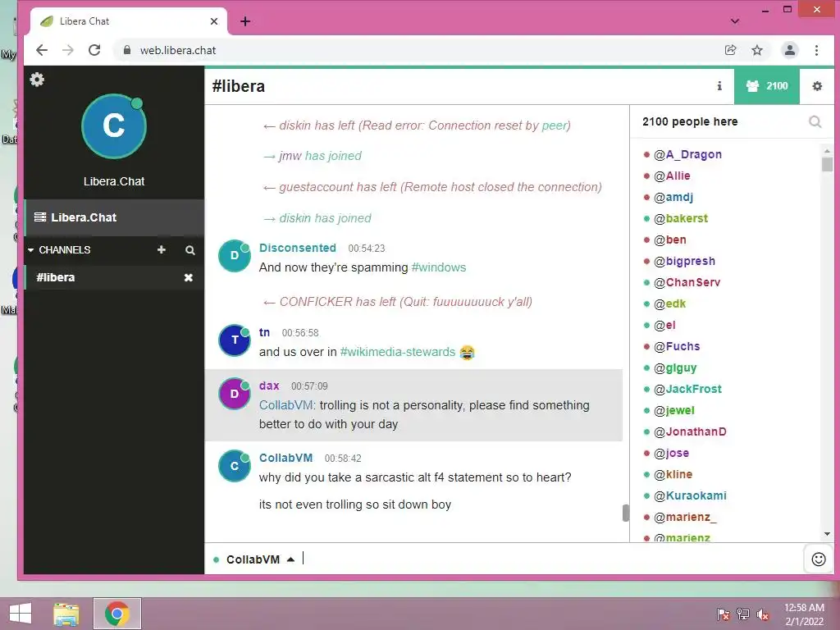Open the Chrome profile icon
Image resolution: width=840 pixels, height=630 pixels.
point(790,50)
